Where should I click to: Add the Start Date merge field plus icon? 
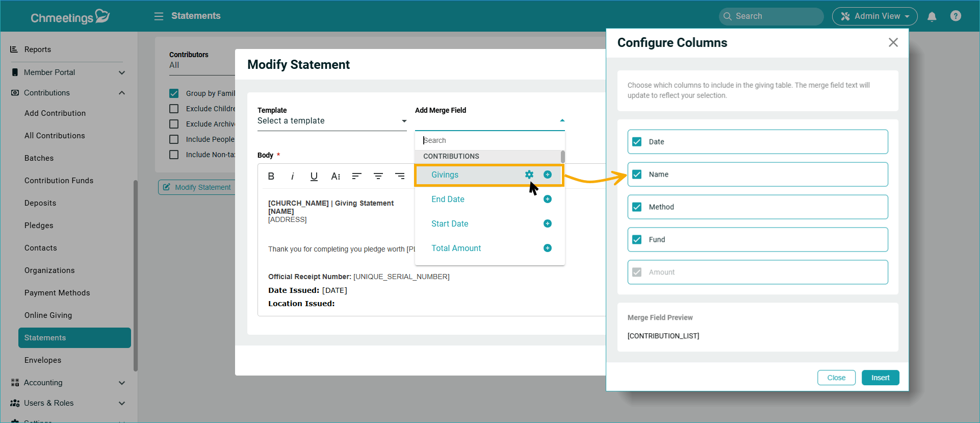click(548, 223)
